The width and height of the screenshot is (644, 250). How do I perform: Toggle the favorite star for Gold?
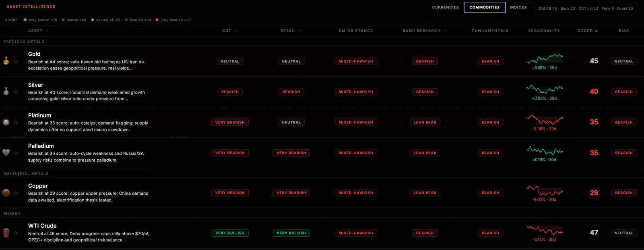16,61
